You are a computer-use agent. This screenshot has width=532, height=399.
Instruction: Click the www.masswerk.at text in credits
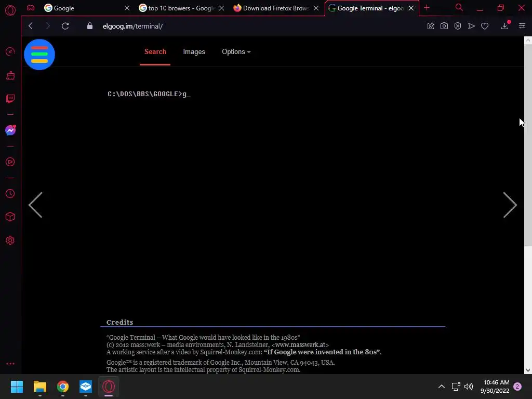point(300,345)
